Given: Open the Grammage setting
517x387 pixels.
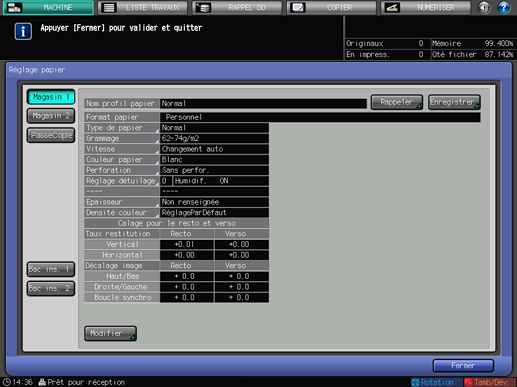Looking at the screenshot, I should pos(122,138).
